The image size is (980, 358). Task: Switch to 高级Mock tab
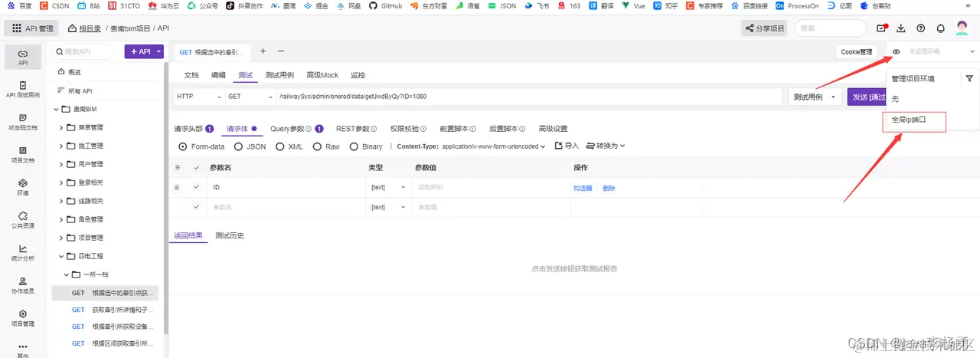point(322,75)
